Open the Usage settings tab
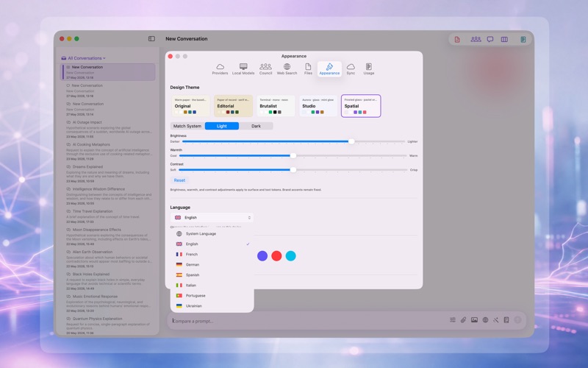The height and width of the screenshot is (368, 588). coord(369,69)
